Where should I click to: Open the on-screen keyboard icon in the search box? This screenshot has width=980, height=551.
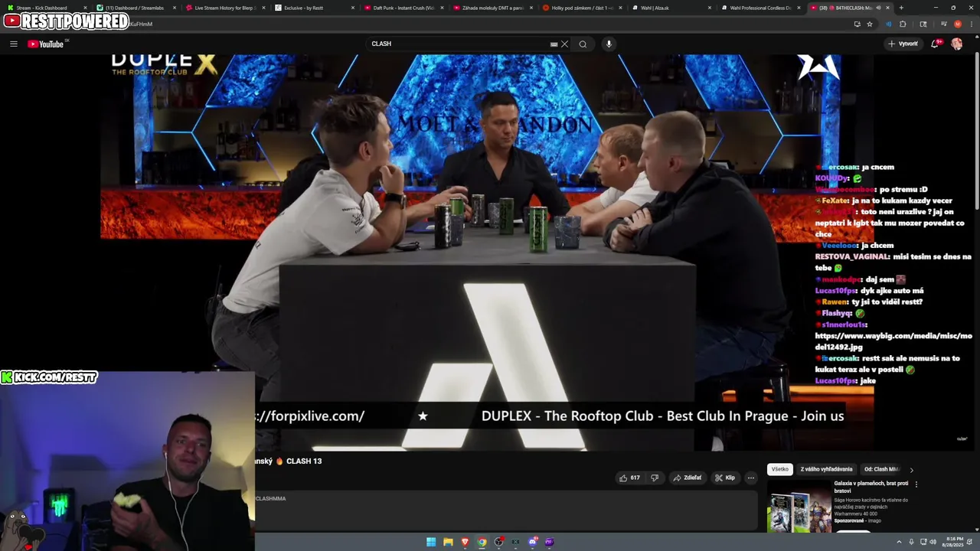[x=554, y=44]
